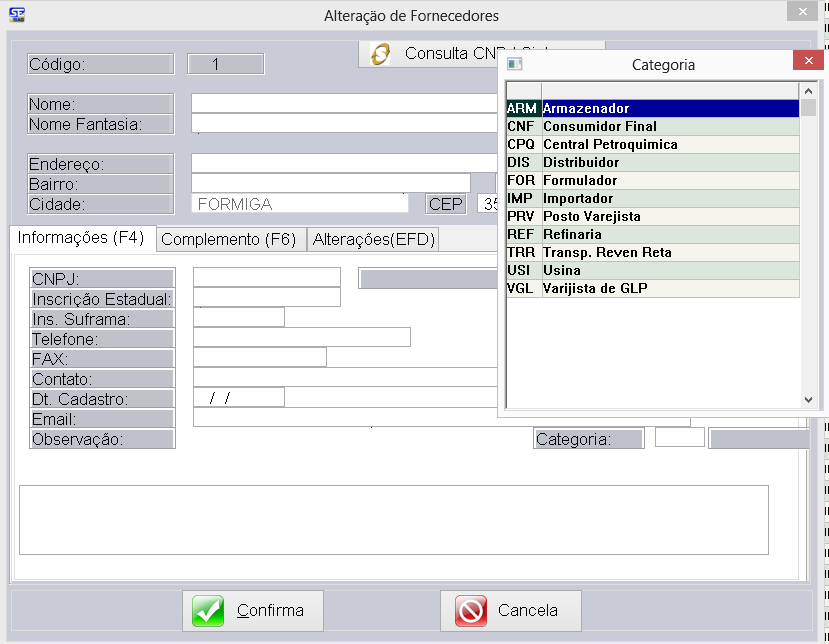Click the Categoria code input box
The width and height of the screenshot is (829, 644).
pyautogui.click(x=679, y=438)
